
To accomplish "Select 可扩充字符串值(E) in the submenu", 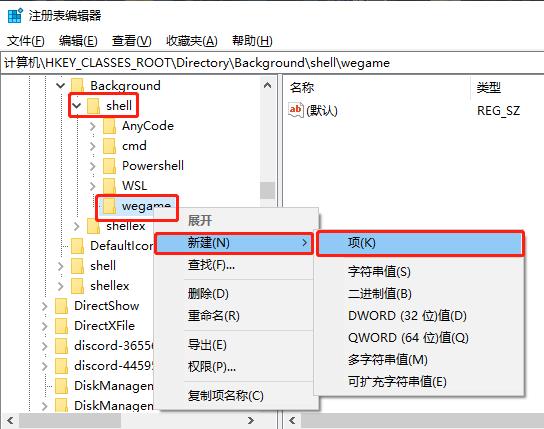I will (418, 381).
